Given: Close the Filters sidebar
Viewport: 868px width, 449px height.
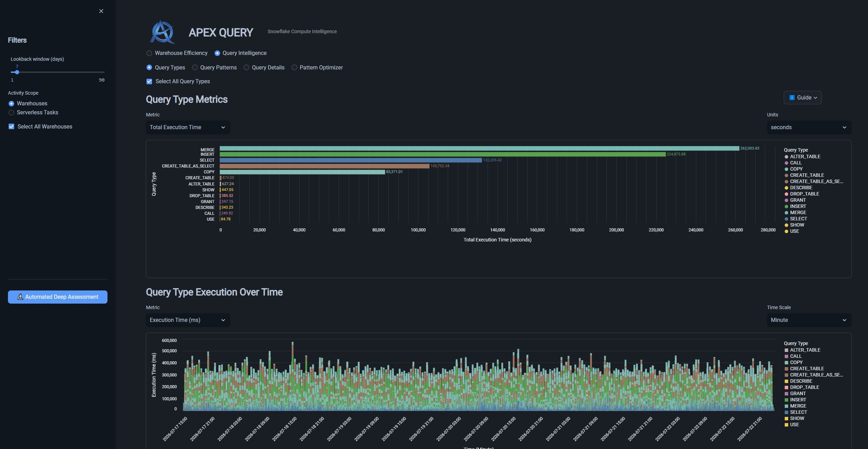Looking at the screenshot, I should pyautogui.click(x=101, y=11).
